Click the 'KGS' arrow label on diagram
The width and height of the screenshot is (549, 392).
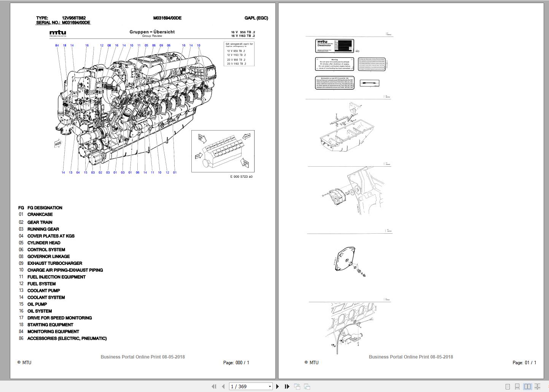point(58,144)
